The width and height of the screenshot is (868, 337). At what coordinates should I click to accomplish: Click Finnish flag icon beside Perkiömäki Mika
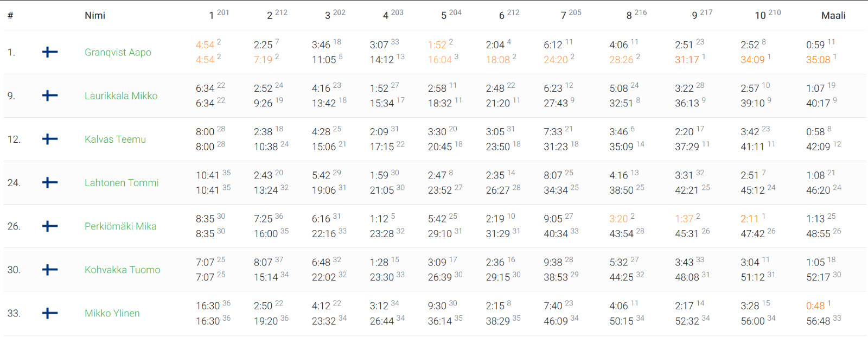[x=50, y=226]
